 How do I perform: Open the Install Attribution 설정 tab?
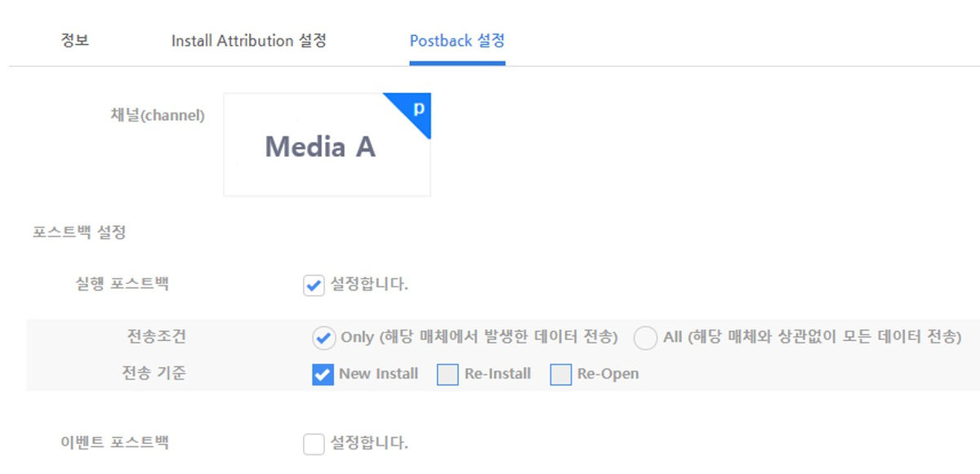pyautogui.click(x=249, y=41)
